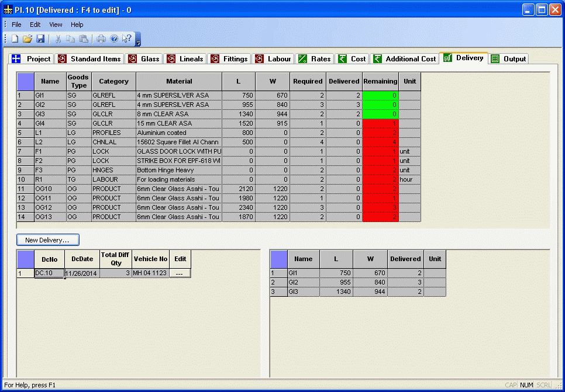This screenshot has width=565, height=392.
Task: Switch to the Glass tab
Action: (144, 59)
